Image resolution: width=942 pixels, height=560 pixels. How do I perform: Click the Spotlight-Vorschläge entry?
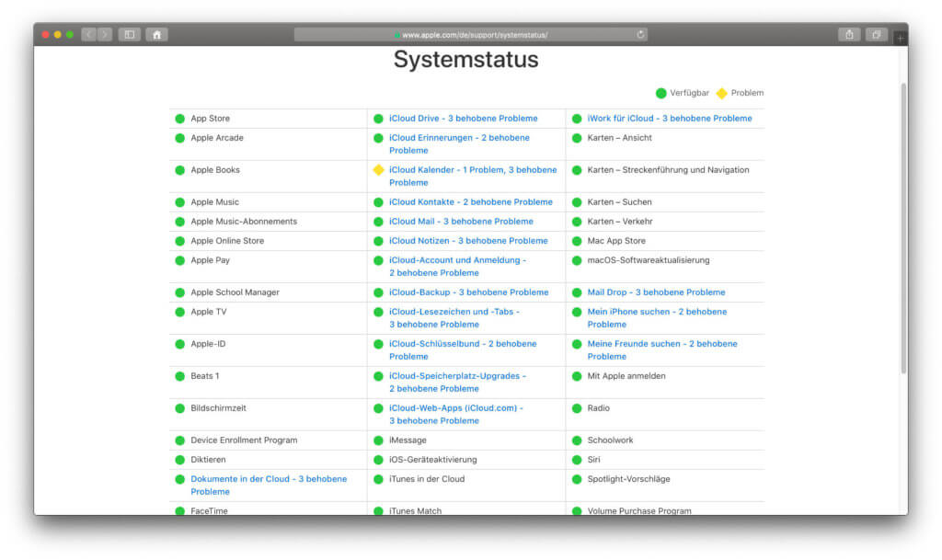[628, 478]
